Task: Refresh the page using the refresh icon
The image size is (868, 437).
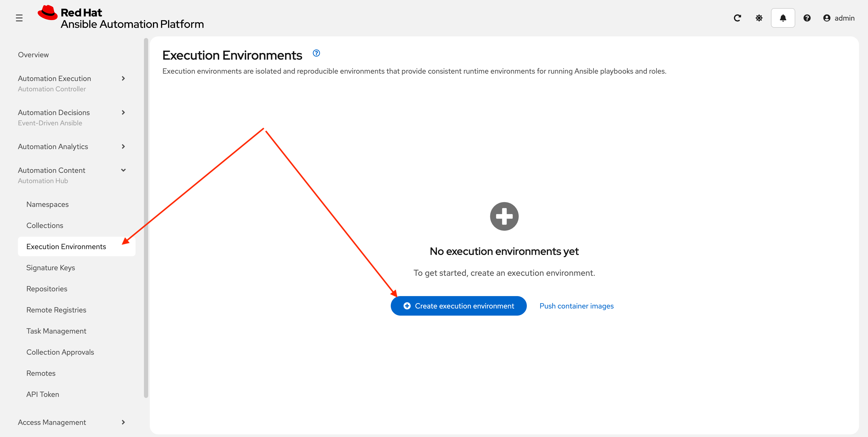Action: pyautogui.click(x=737, y=18)
